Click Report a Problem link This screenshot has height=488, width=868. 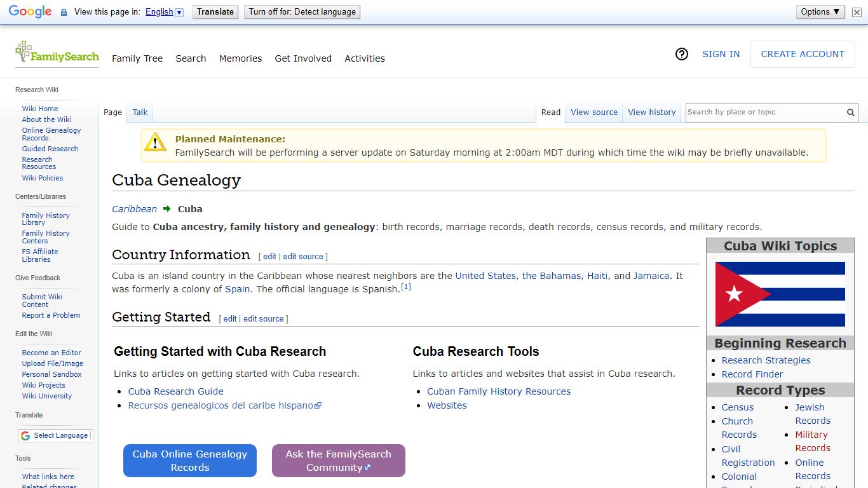(x=51, y=315)
